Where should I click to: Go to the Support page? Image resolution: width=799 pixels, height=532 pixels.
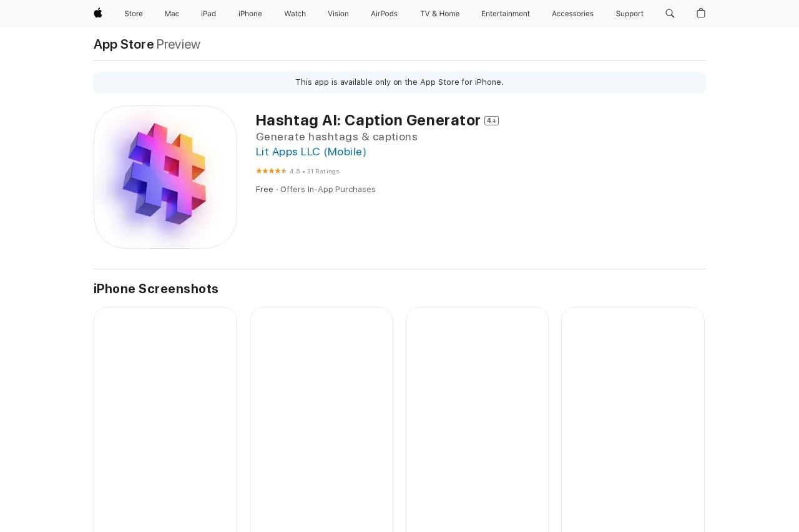[x=629, y=14]
